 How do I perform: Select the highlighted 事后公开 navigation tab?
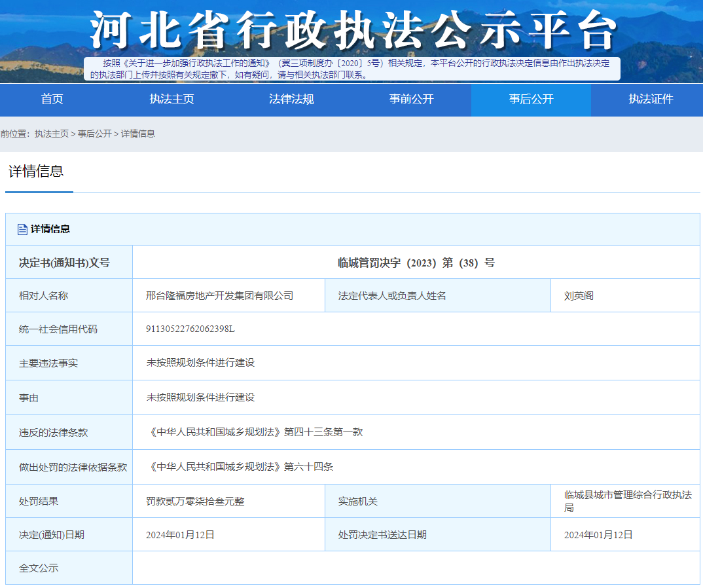tap(531, 100)
